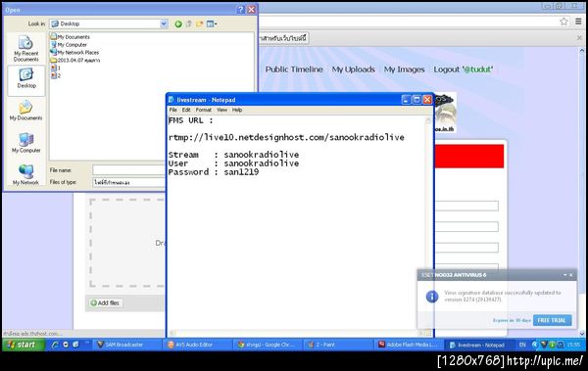Select My Network Places in file list
The image size is (588, 371).
(74, 53)
